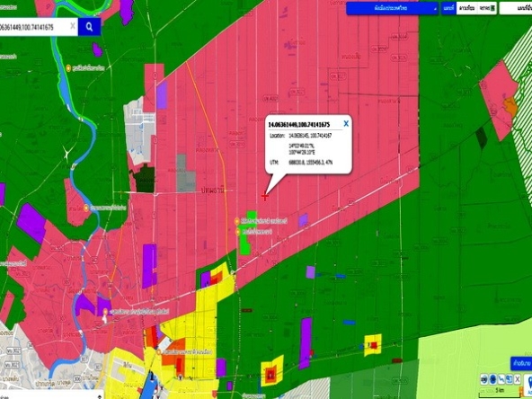The width and height of the screenshot is (532, 399).
Task: Click the coordinate search input field
Action: tap(34, 27)
